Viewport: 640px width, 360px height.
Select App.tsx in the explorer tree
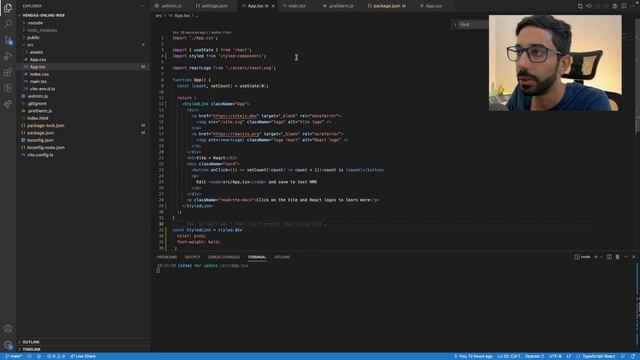click(x=37, y=67)
